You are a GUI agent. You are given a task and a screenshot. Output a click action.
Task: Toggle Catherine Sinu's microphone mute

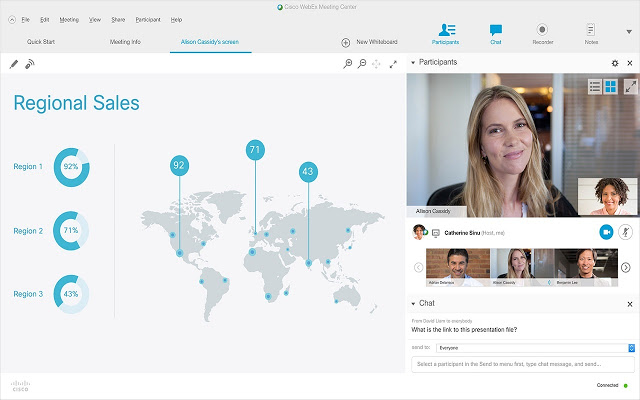625,232
